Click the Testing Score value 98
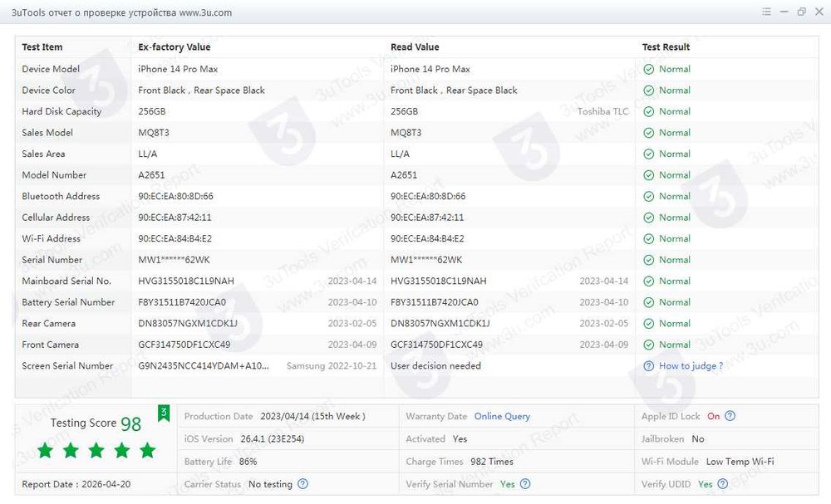 (x=131, y=424)
